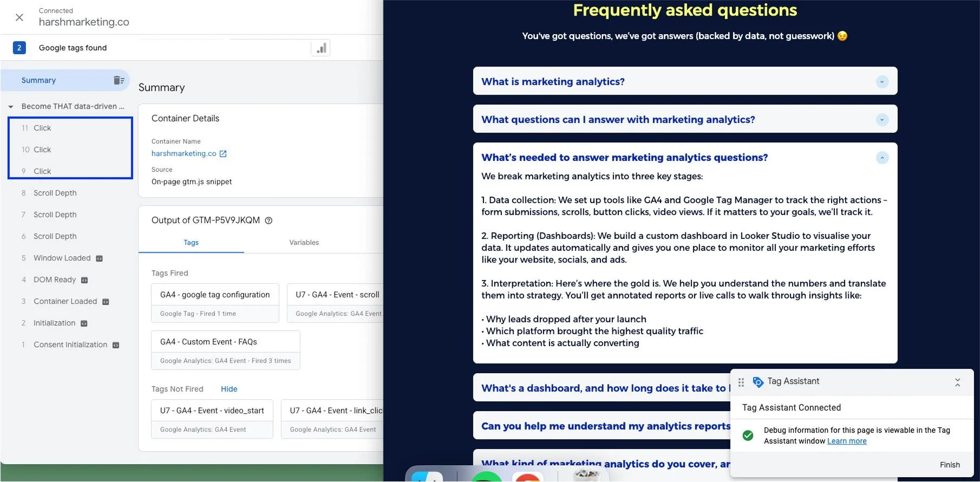Open the U7 - GA4 - Event - video_start card
980x482 pixels.
pos(212,419)
